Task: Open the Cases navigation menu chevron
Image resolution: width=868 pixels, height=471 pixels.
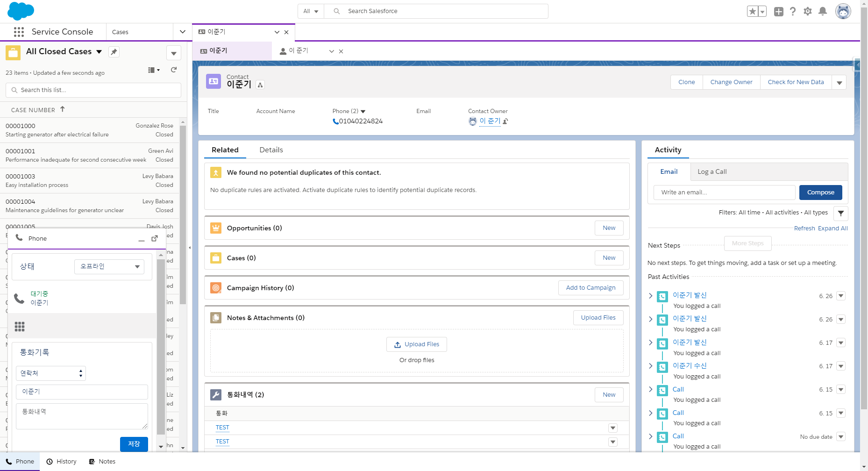Action: point(183,32)
